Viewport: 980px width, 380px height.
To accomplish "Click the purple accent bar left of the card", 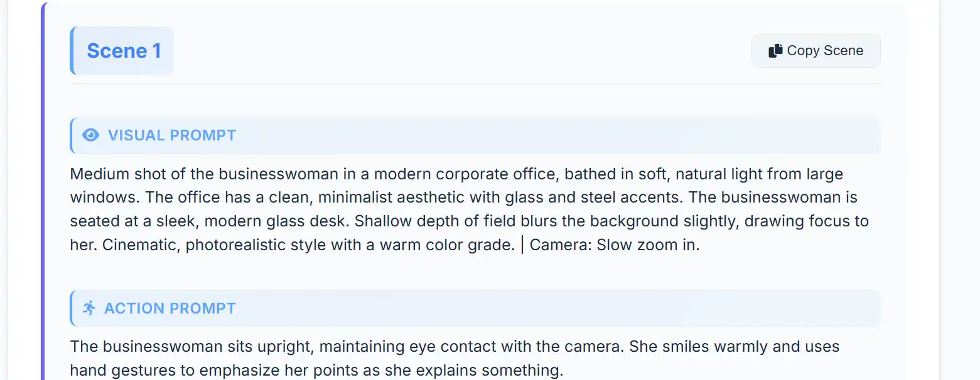I will pyautogui.click(x=43, y=188).
